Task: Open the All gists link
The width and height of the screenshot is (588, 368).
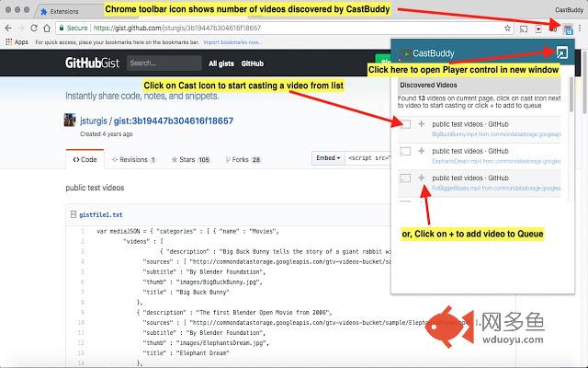Action: pos(221,63)
